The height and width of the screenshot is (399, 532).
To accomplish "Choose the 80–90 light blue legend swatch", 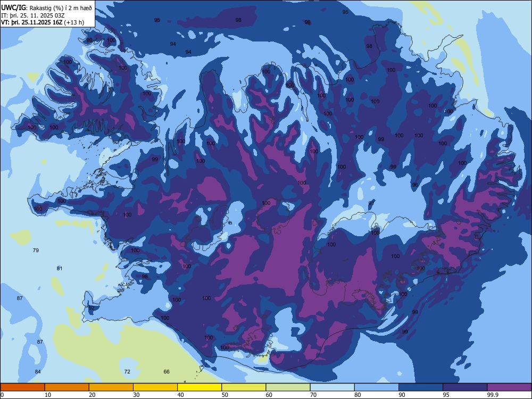I will [x=377, y=387].
